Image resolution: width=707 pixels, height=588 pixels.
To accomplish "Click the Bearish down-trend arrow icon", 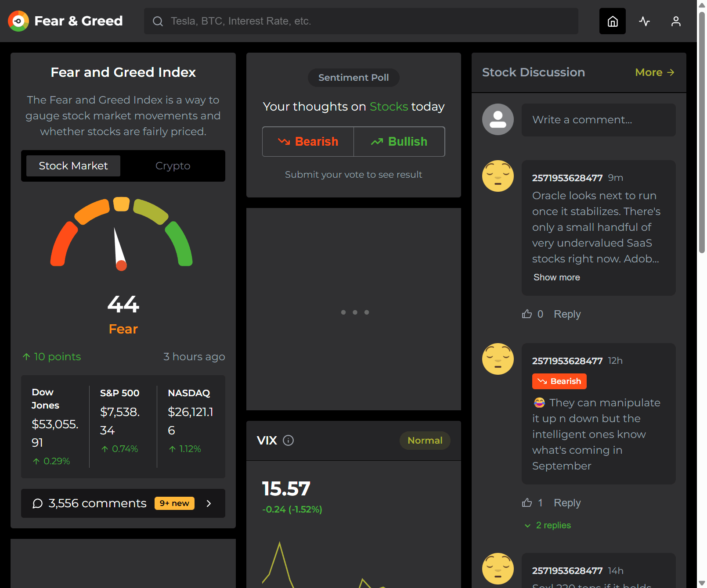I will [284, 141].
